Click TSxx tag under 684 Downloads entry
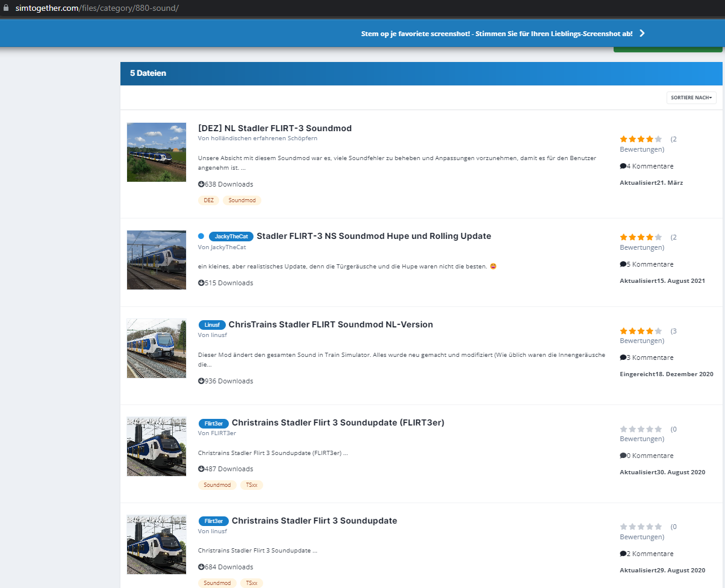The width and height of the screenshot is (725, 588). coord(252,583)
